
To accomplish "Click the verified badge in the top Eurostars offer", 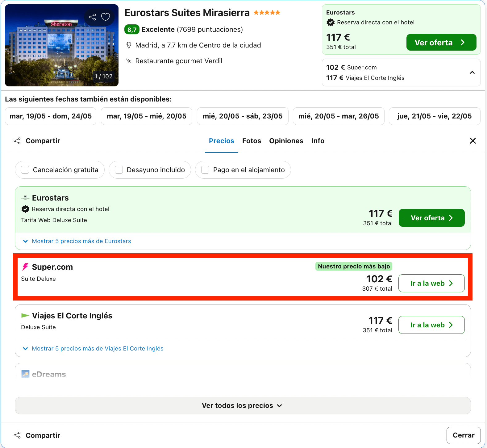I will click(x=331, y=22).
